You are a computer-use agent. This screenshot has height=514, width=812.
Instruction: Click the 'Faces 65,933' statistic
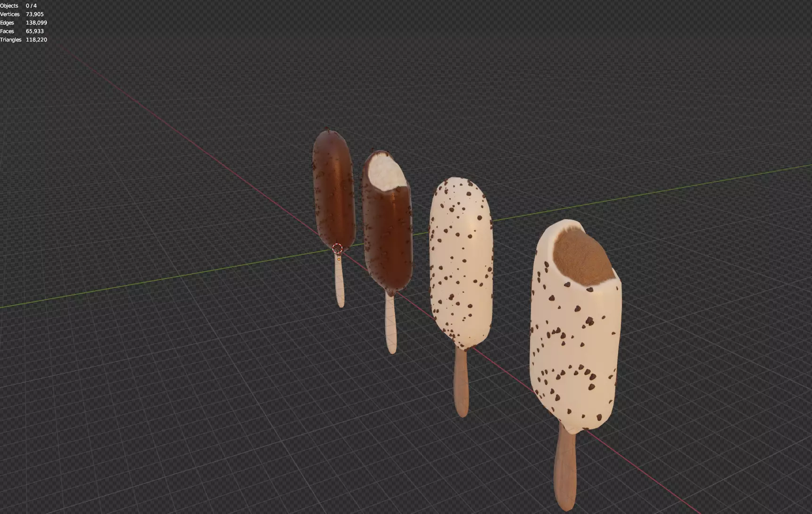click(22, 31)
